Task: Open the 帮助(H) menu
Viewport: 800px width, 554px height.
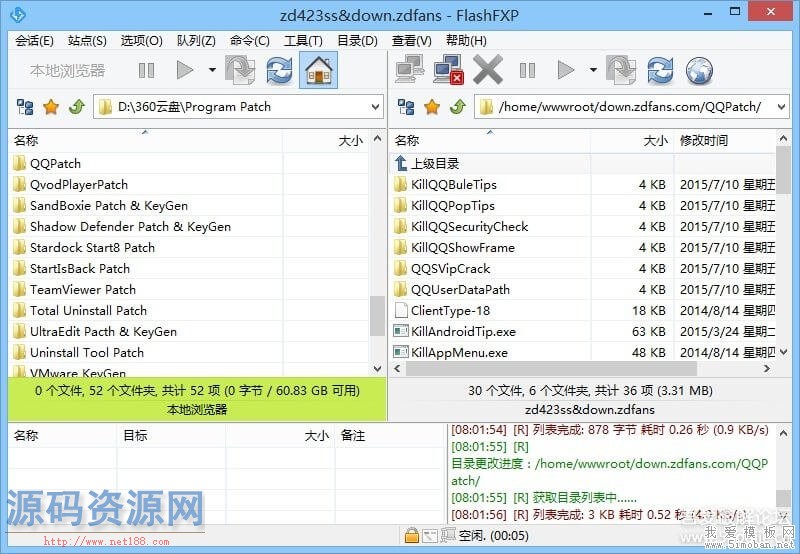Action: tap(466, 41)
